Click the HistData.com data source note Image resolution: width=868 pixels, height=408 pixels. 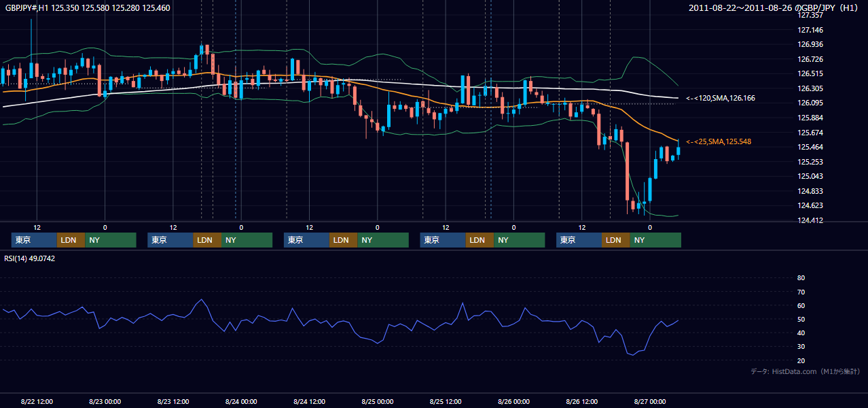click(806, 371)
